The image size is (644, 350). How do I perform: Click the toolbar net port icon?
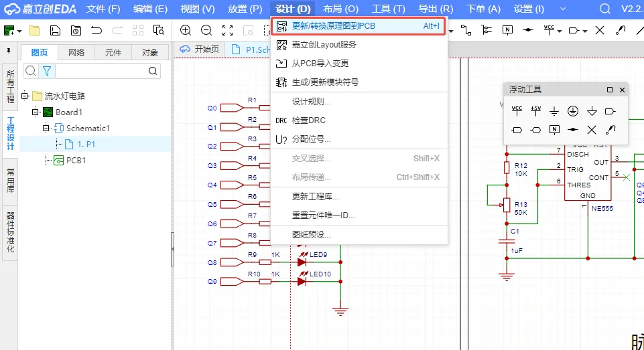coord(574,30)
